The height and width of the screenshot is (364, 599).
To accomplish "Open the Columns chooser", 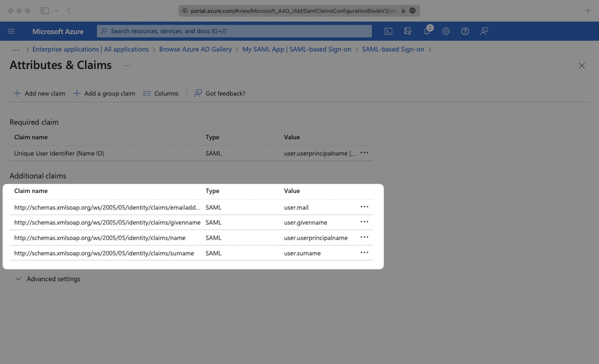I will [161, 93].
